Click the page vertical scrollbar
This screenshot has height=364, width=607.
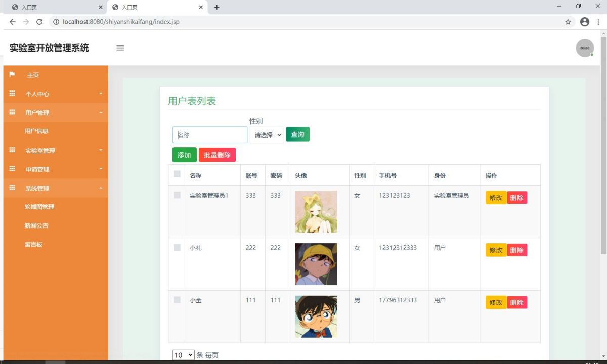pos(603,147)
